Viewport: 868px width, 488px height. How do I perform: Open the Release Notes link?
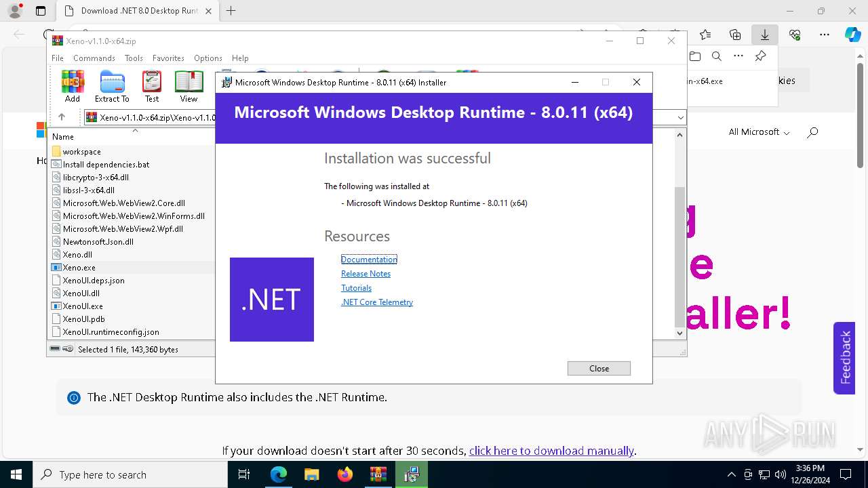(366, 274)
